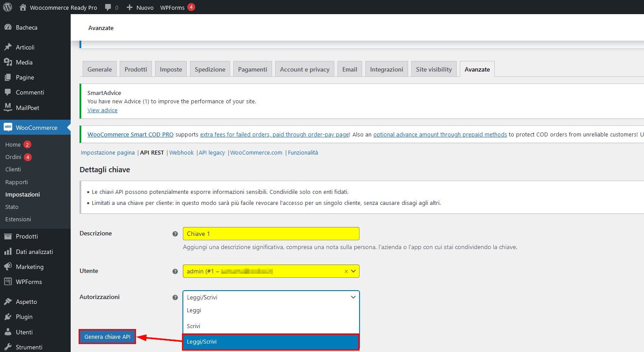Click the Articoli pushpin icon
The height and width of the screenshot is (352, 644).
coord(8,47)
